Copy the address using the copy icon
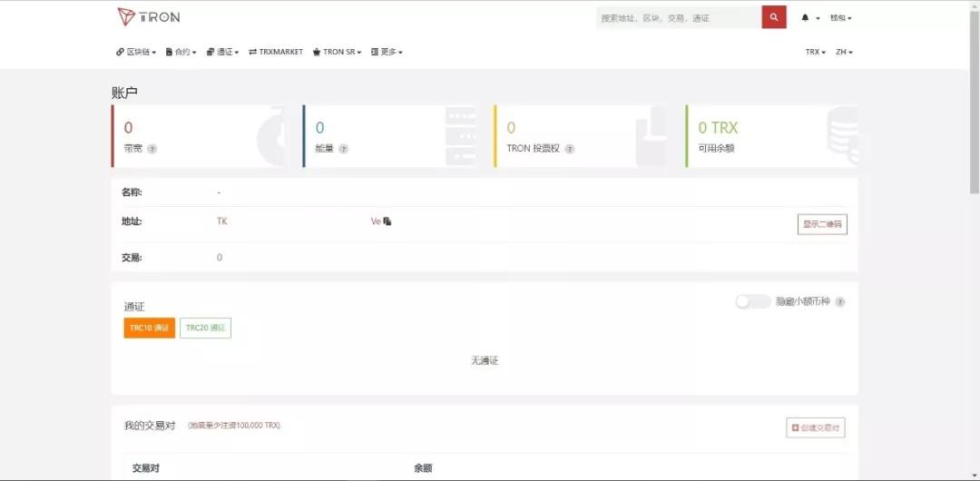 tap(387, 221)
